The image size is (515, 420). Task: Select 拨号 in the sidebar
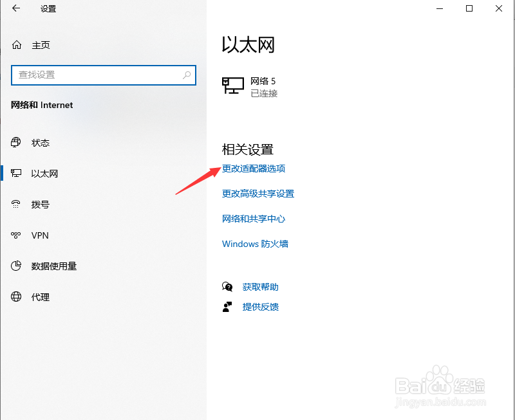(41, 205)
